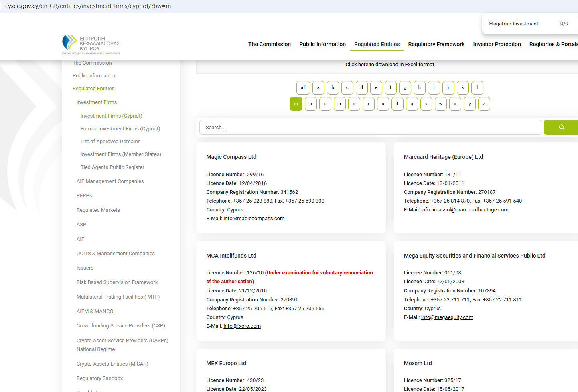This screenshot has height=392, width=578.
Task: Select the 'all' alphabet filter
Action: pos(303,88)
